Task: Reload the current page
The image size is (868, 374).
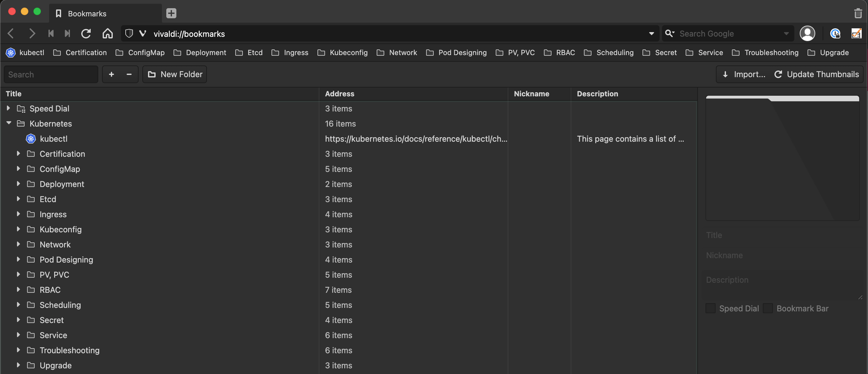Action: pyautogui.click(x=86, y=34)
